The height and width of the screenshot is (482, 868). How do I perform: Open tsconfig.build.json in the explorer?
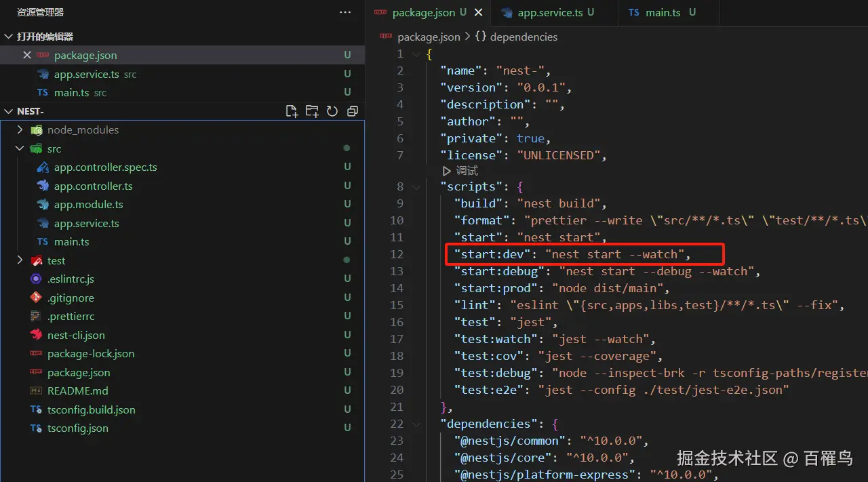click(92, 409)
